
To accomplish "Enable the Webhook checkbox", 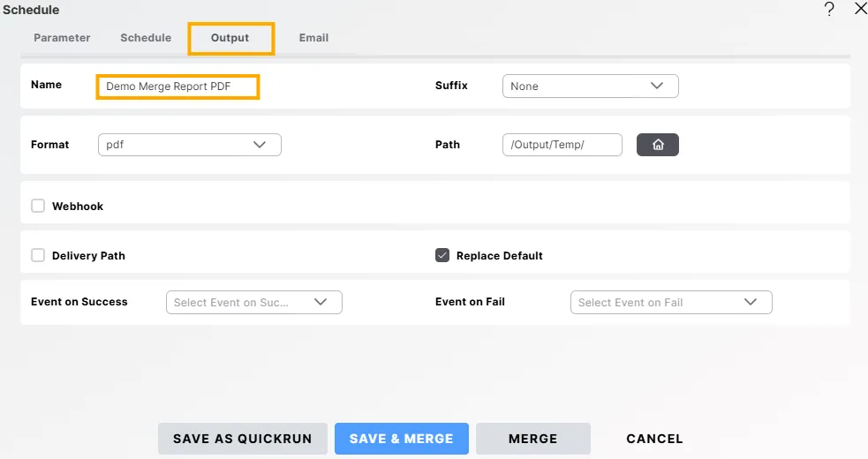I will tap(38, 206).
